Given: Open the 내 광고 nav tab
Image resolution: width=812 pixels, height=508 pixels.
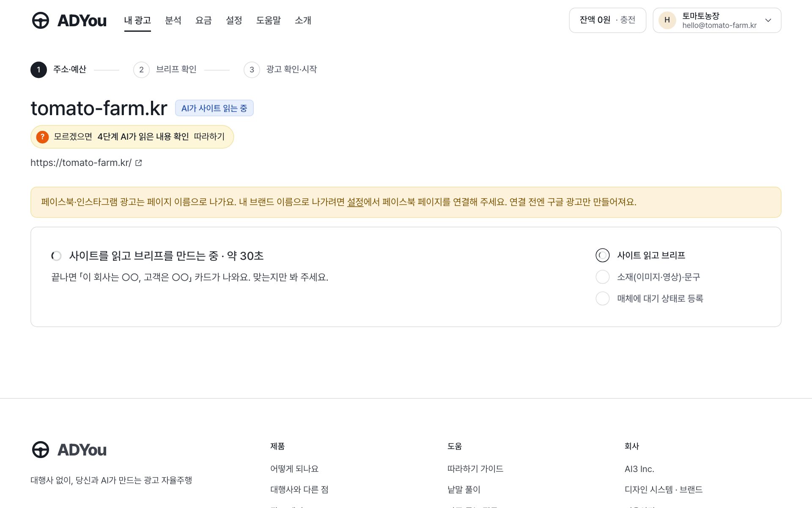Looking at the screenshot, I should pyautogui.click(x=137, y=20).
